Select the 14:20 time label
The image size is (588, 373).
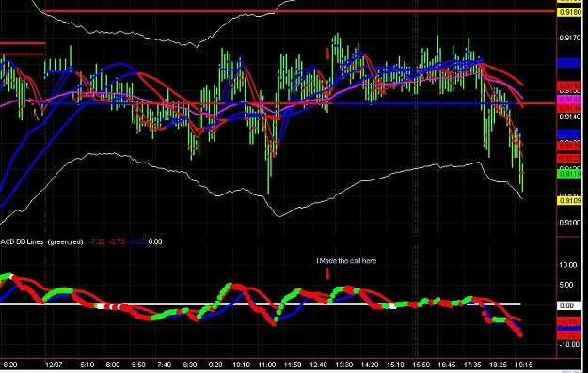370,365
